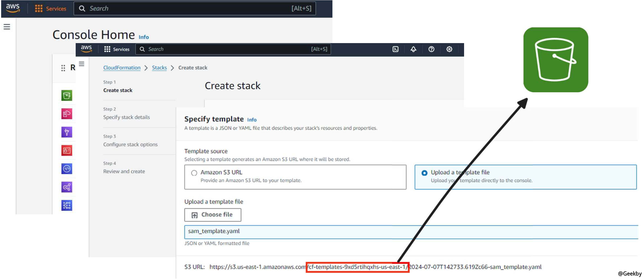This screenshot has height=279, width=644.
Task: Expand the Console Home hamburger menu
Action: pos(7,27)
